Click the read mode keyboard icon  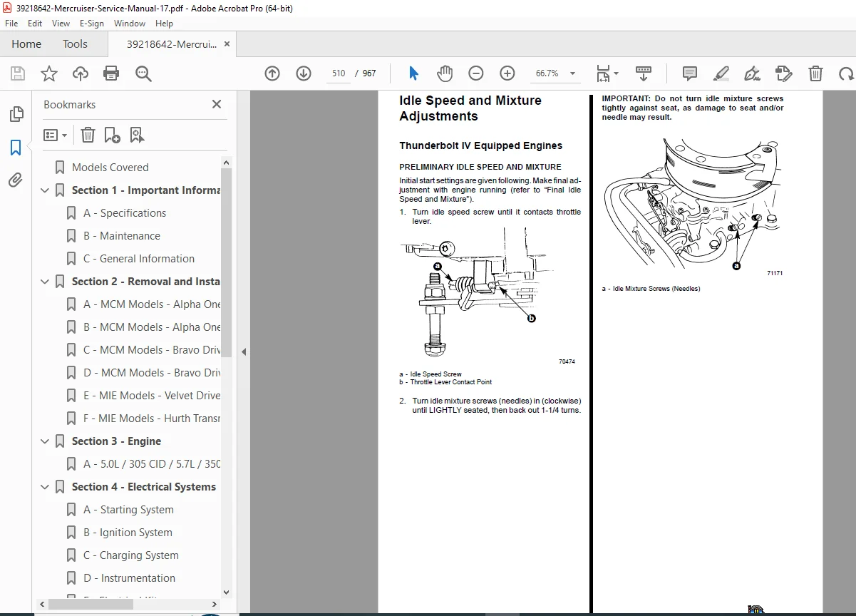coord(644,73)
